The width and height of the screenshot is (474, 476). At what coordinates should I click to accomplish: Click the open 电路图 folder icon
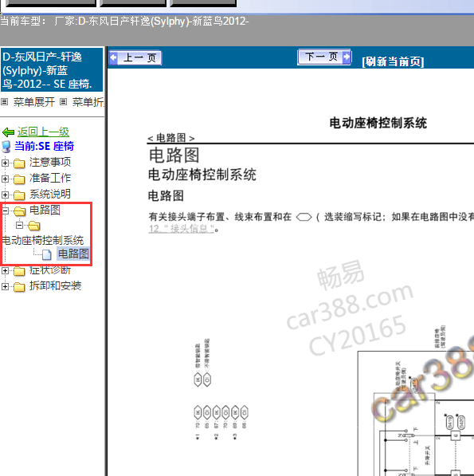(x=20, y=210)
